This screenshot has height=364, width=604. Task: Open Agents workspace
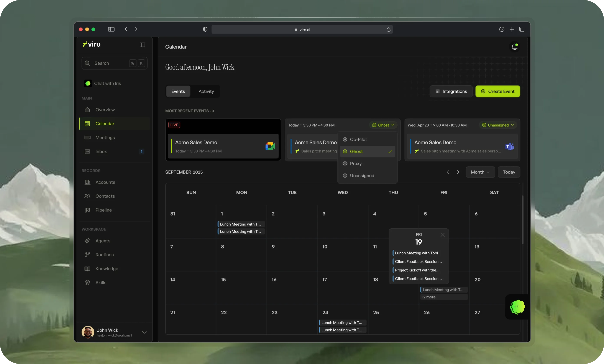114,241
